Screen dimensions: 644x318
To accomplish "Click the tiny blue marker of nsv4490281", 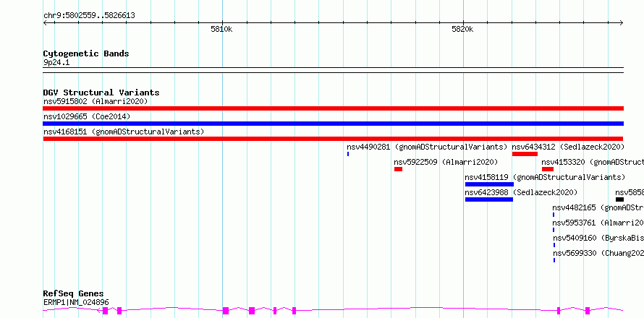I will pos(348,154).
